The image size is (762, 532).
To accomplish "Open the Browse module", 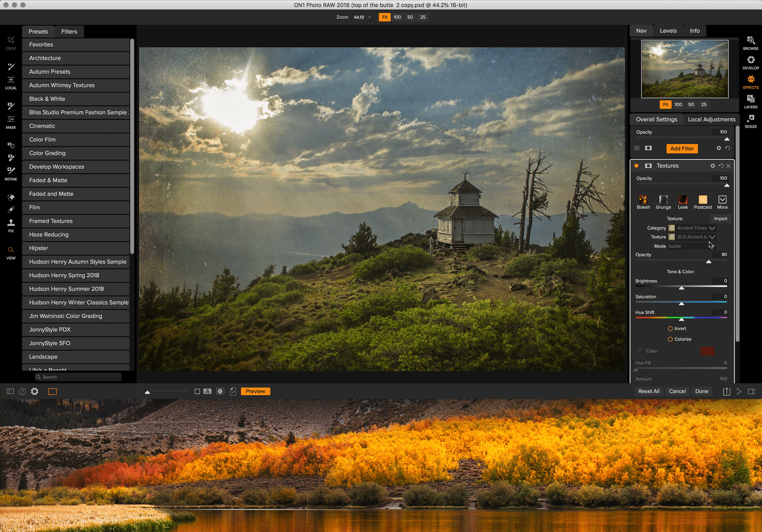I will [751, 43].
